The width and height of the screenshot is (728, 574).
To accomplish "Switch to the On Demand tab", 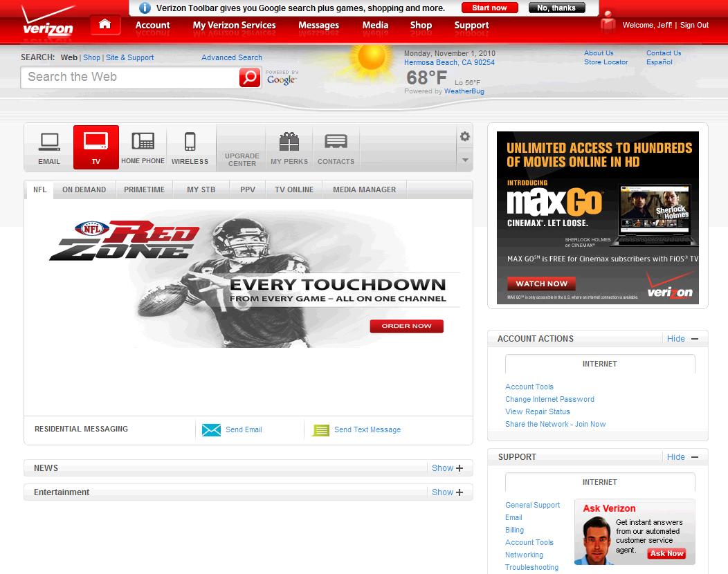I will coord(84,189).
